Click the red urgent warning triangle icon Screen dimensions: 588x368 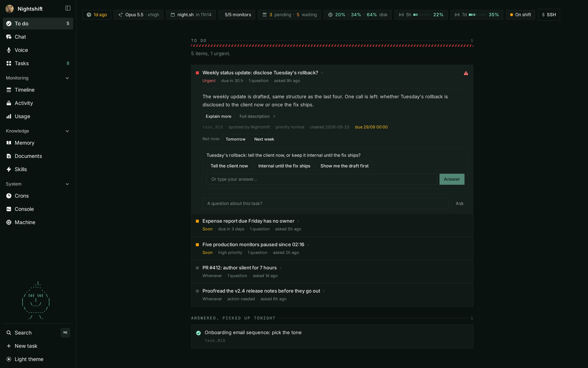pyautogui.click(x=466, y=73)
